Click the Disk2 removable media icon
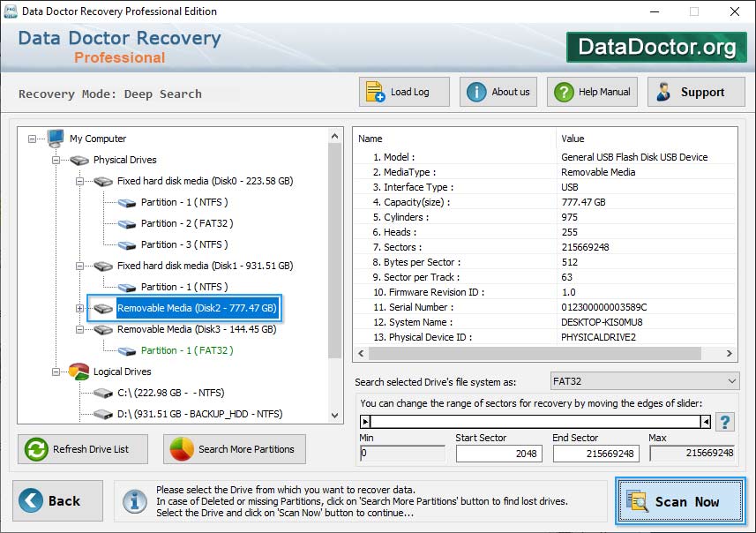 [x=103, y=308]
